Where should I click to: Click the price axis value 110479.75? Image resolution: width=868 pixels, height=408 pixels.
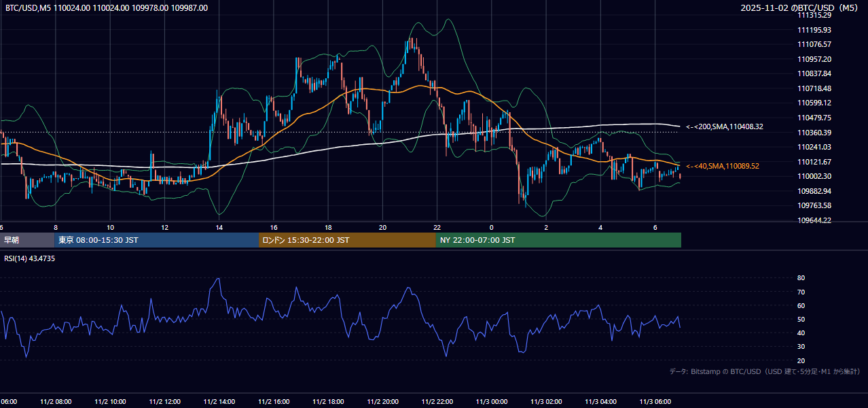814,118
